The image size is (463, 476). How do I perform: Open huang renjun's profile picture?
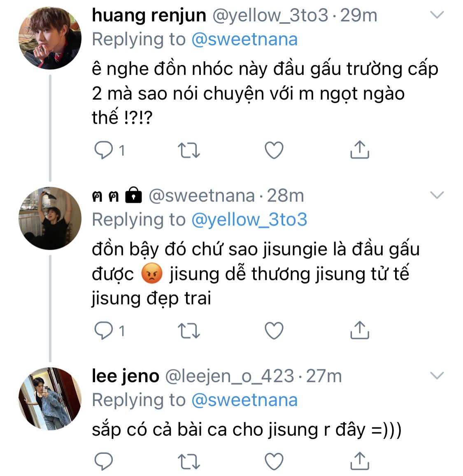pyautogui.click(x=50, y=38)
